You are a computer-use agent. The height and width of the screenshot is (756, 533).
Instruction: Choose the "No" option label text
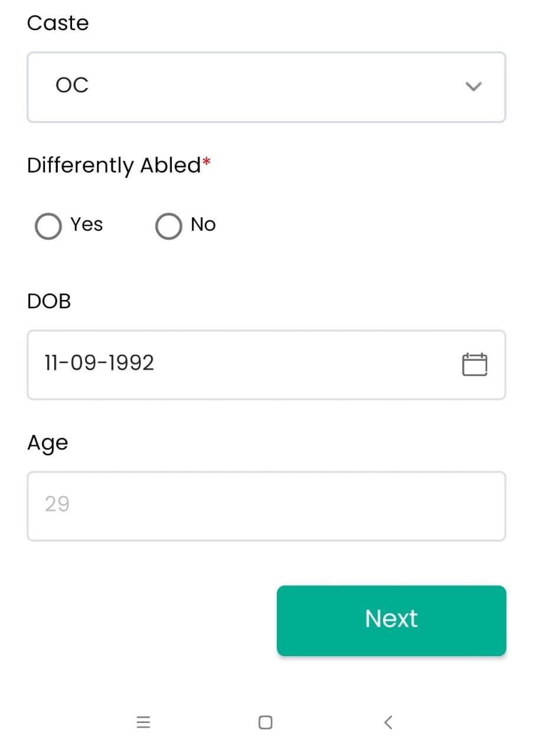coord(203,224)
